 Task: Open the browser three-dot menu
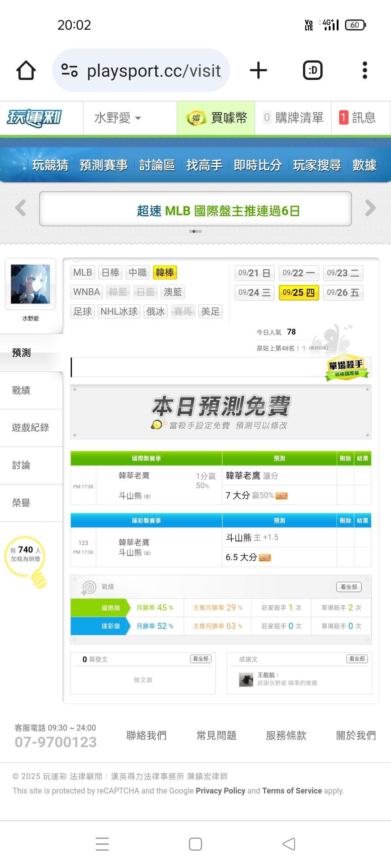click(365, 70)
